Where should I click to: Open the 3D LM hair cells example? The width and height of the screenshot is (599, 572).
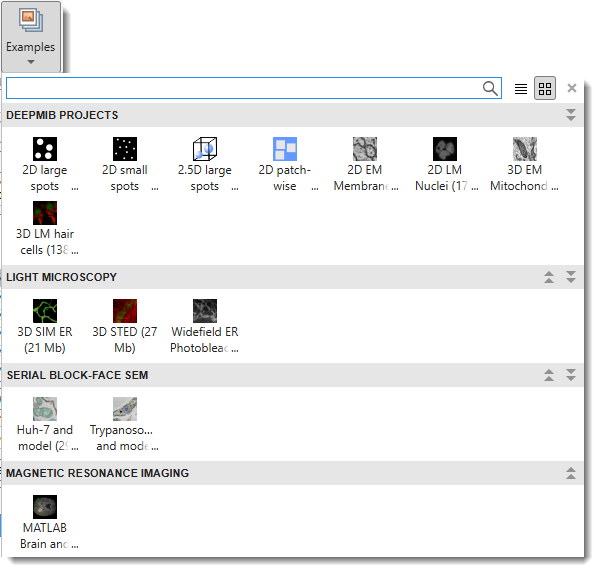coord(45,229)
